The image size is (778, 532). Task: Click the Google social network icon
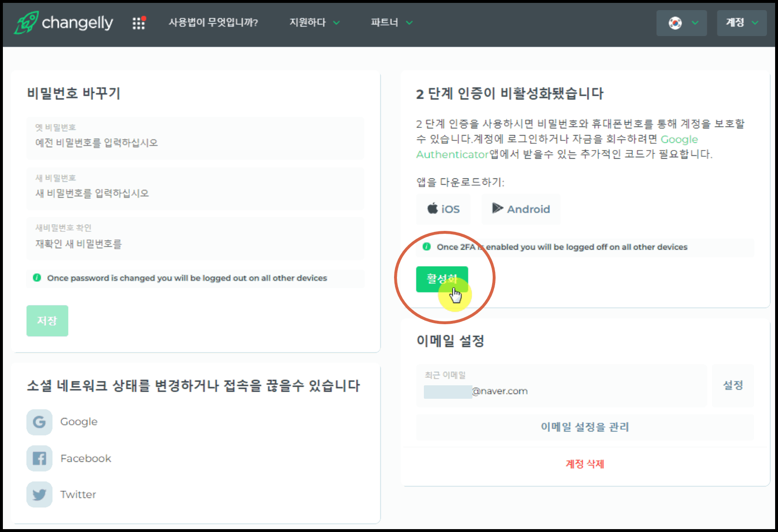click(x=39, y=422)
